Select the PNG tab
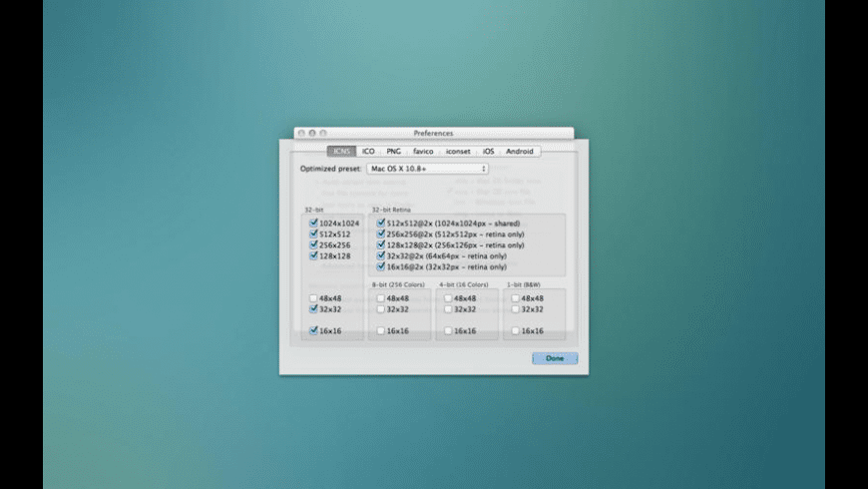The width and height of the screenshot is (868, 489). [393, 151]
